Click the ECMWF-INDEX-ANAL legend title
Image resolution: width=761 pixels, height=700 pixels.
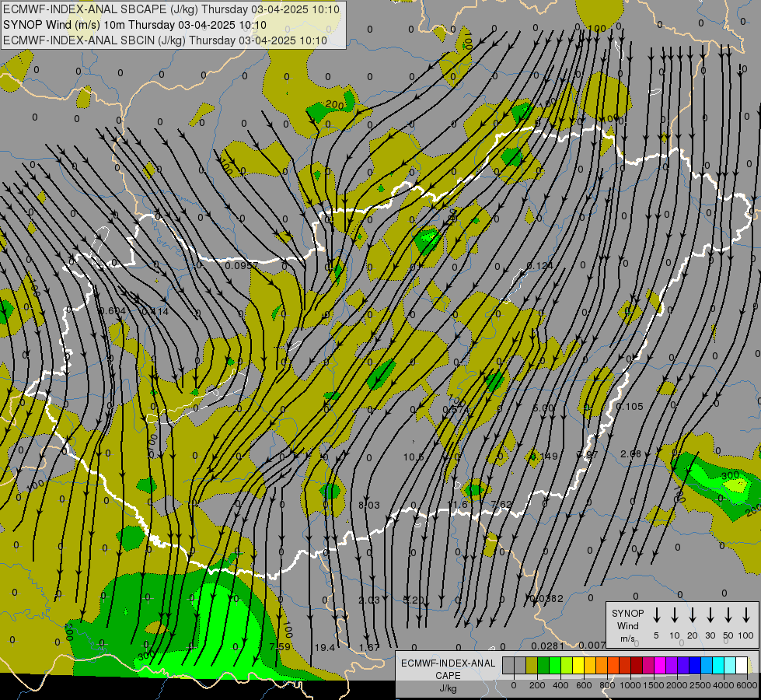448,663
